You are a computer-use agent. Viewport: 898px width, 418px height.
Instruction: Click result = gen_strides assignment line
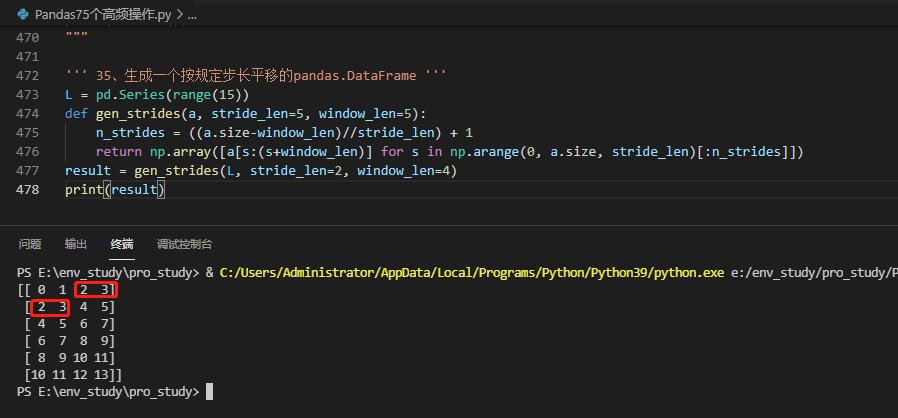[x=261, y=171]
